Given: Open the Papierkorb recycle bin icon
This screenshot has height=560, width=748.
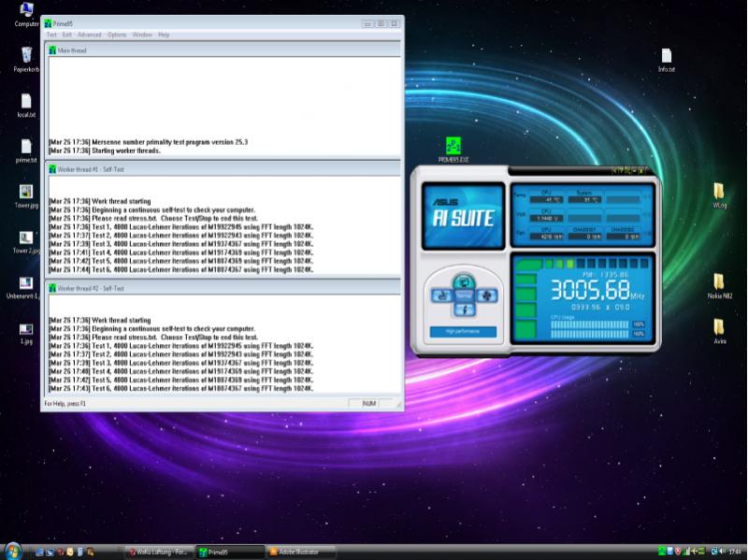Looking at the screenshot, I should [x=27, y=60].
